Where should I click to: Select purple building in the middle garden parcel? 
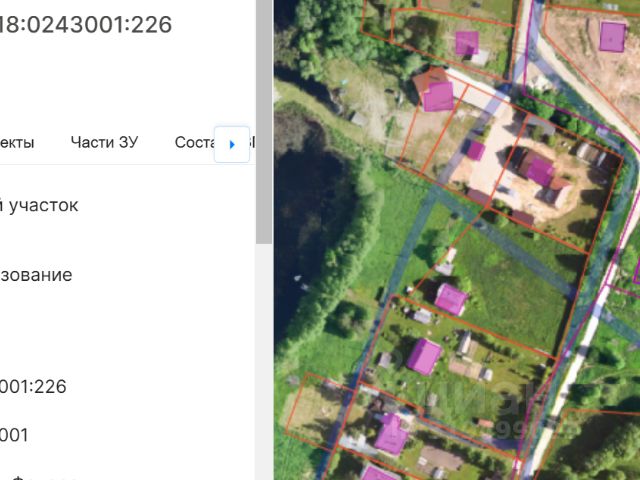[424, 357]
